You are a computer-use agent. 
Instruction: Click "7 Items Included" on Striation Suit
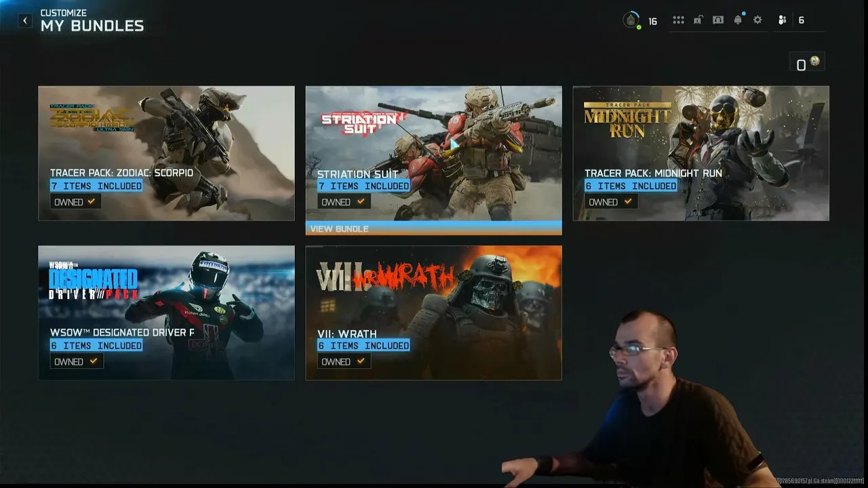363,186
